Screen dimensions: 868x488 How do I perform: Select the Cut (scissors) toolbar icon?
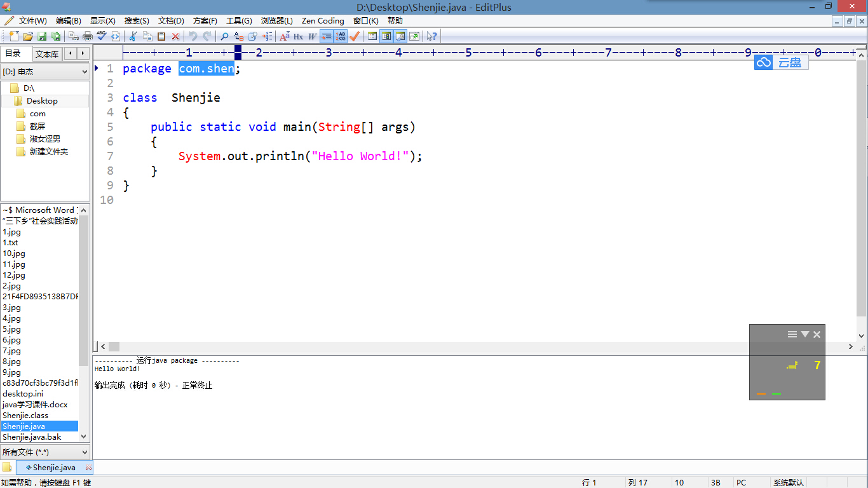pyautogui.click(x=133, y=36)
